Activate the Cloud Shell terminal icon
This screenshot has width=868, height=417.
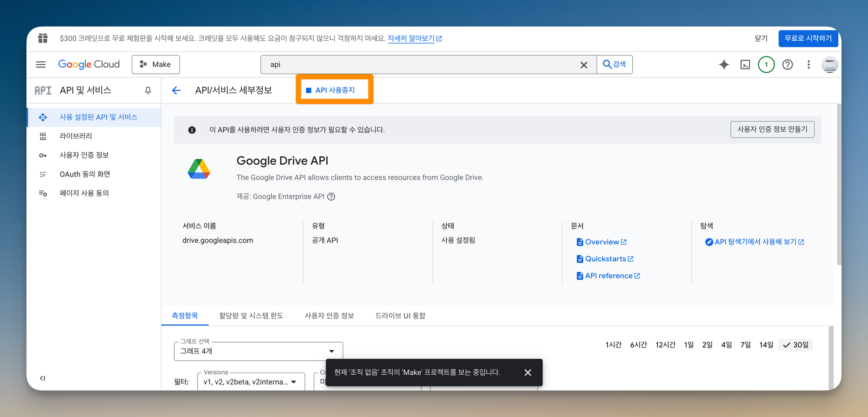pos(745,64)
